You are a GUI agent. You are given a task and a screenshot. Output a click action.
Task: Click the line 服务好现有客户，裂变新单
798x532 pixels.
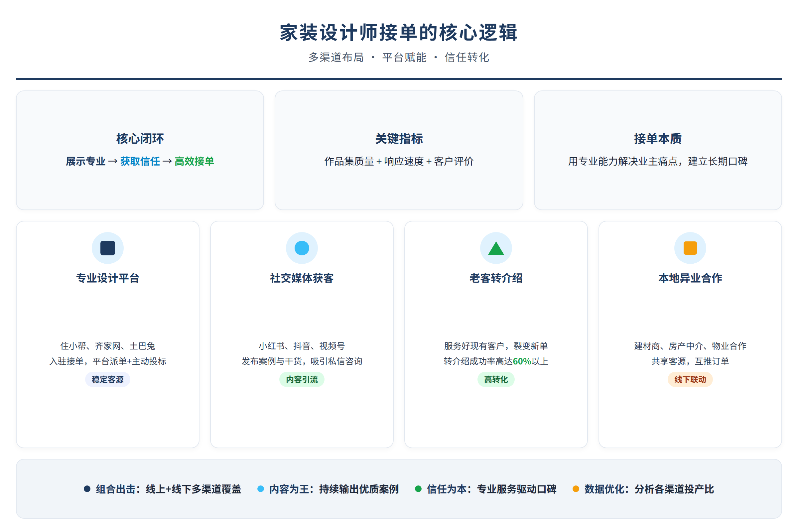(x=496, y=346)
